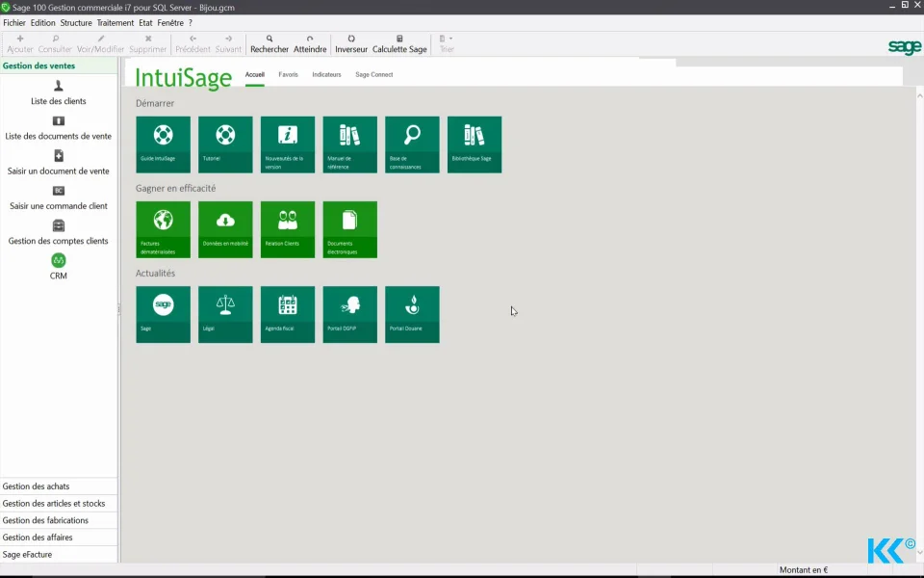Open Nouveautés de la version tile

tap(288, 144)
